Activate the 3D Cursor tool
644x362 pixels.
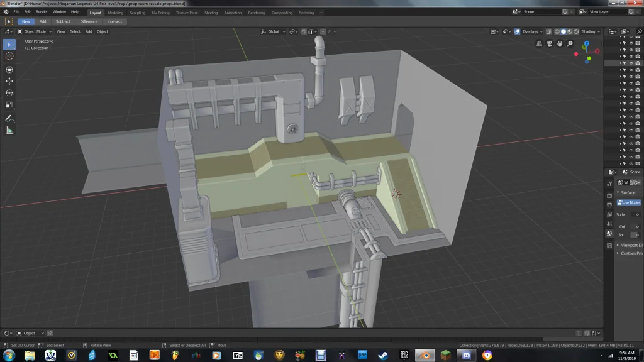(x=9, y=56)
